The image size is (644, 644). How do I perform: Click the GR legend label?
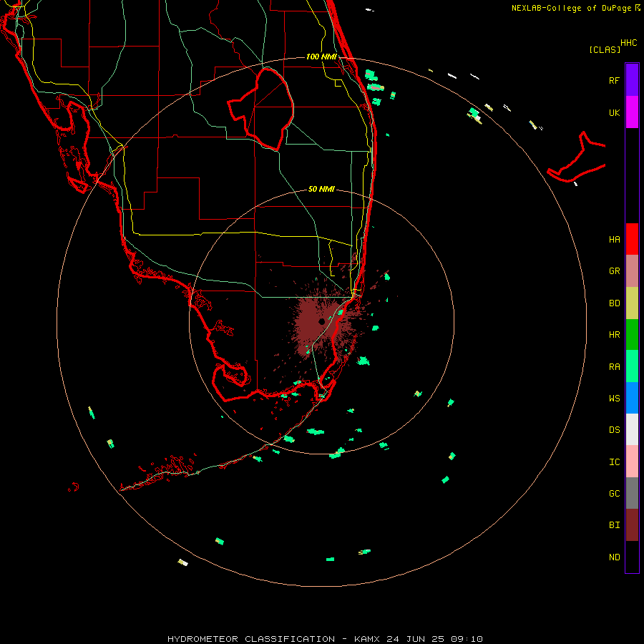click(x=614, y=271)
